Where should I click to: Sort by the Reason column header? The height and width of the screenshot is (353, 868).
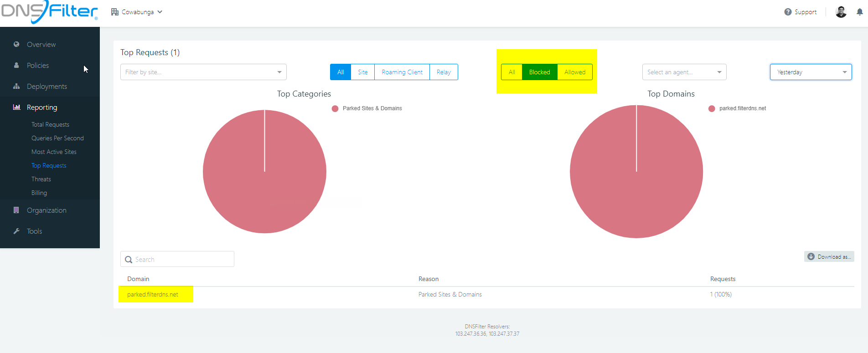tap(429, 279)
